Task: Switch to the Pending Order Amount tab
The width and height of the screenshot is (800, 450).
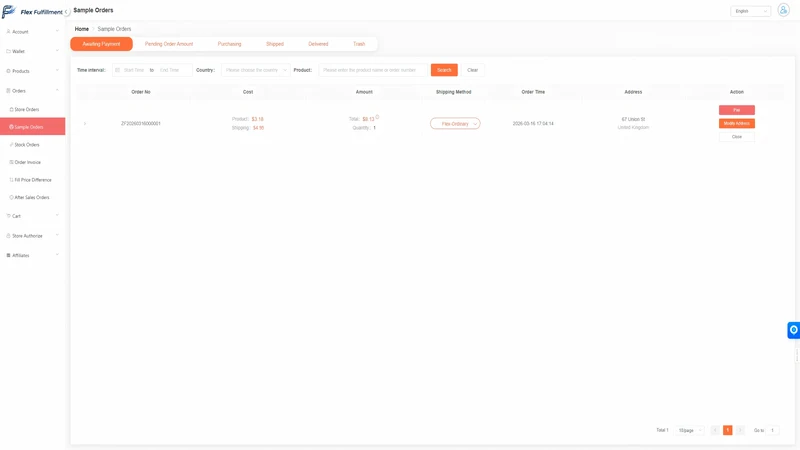Action: 169,44
